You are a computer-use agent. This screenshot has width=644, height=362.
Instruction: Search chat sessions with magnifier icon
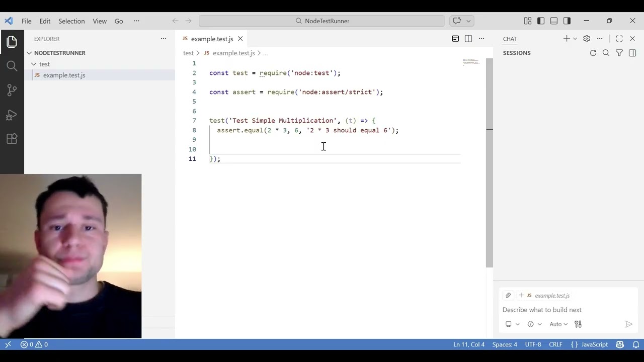606,53
